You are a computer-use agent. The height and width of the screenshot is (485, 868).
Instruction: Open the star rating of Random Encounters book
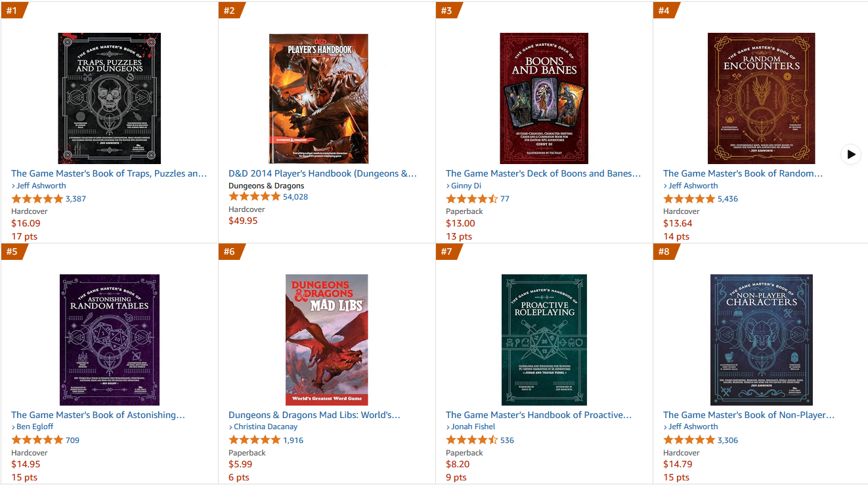(x=689, y=199)
